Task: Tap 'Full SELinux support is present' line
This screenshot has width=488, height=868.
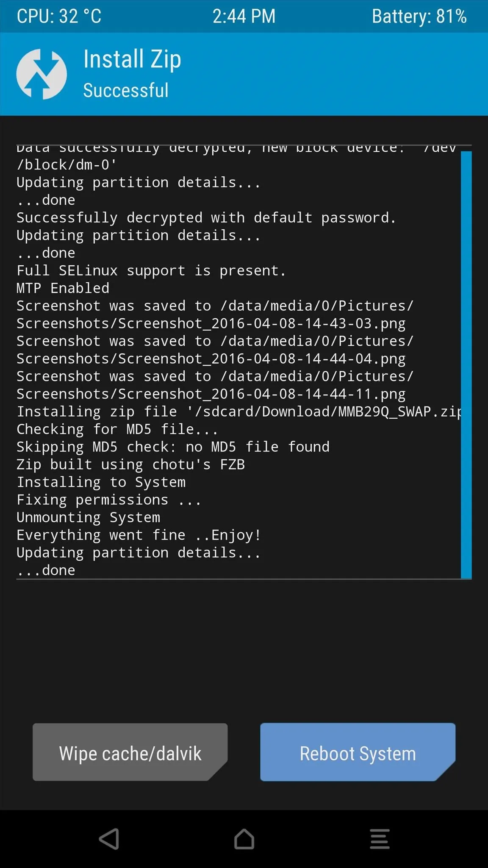Action: coord(151,270)
